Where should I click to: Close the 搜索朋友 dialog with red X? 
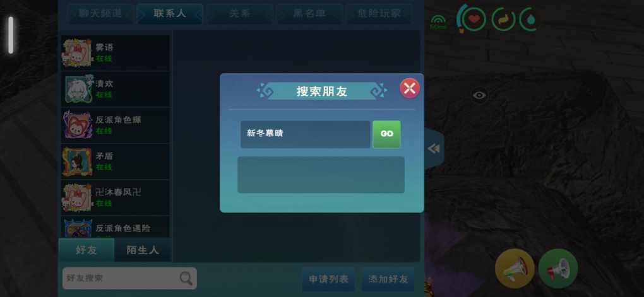click(410, 88)
